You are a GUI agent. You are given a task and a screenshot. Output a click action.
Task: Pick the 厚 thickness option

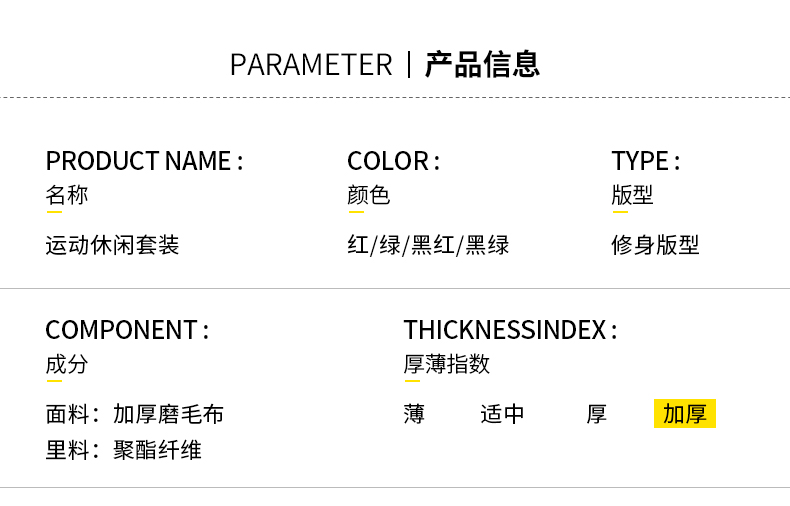597,414
